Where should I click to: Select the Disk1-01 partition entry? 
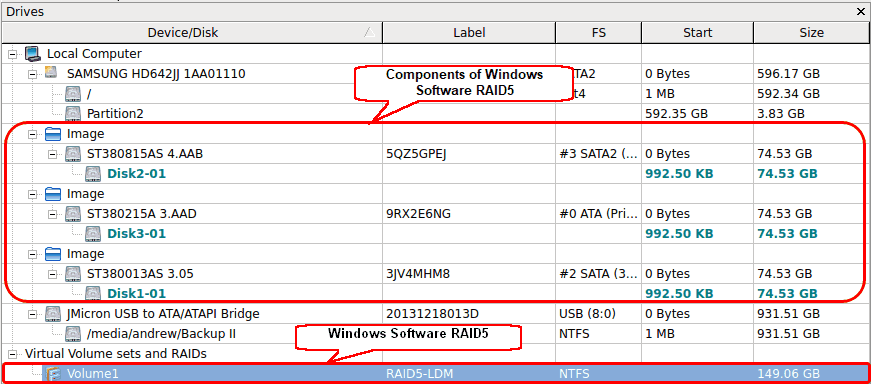coord(136,294)
